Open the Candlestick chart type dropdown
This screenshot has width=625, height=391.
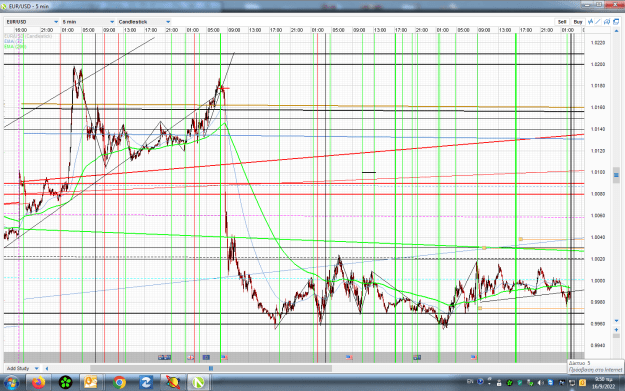pyautogui.click(x=144, y=22)
